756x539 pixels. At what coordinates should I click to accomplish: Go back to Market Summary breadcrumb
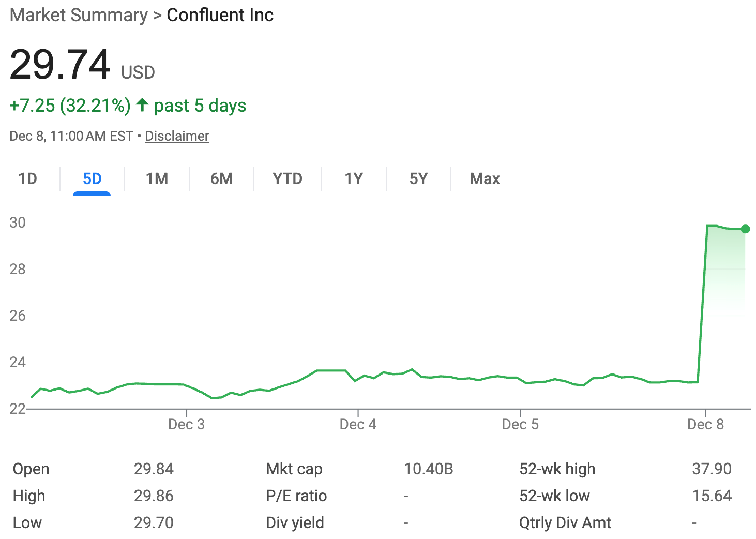tap(79, 15)
